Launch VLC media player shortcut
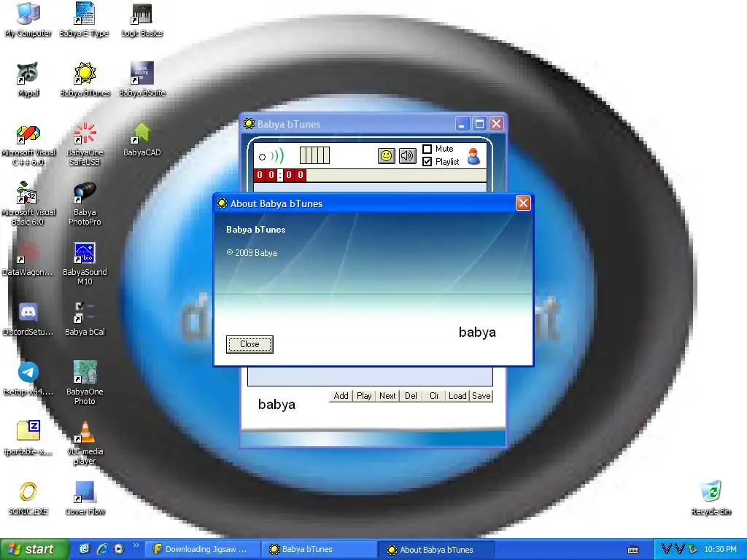The height and width of the screenshot is (560, 747). pos(85,443)
